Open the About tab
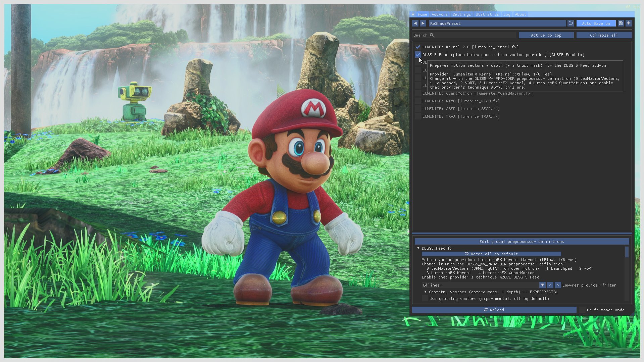 (x=521, y=14)
